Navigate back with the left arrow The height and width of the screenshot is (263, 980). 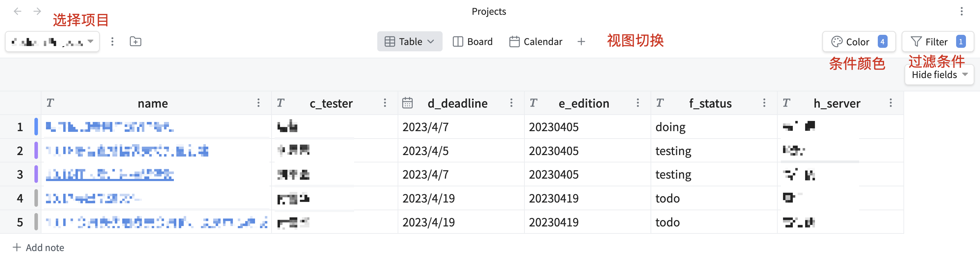(x=17, y=11)
